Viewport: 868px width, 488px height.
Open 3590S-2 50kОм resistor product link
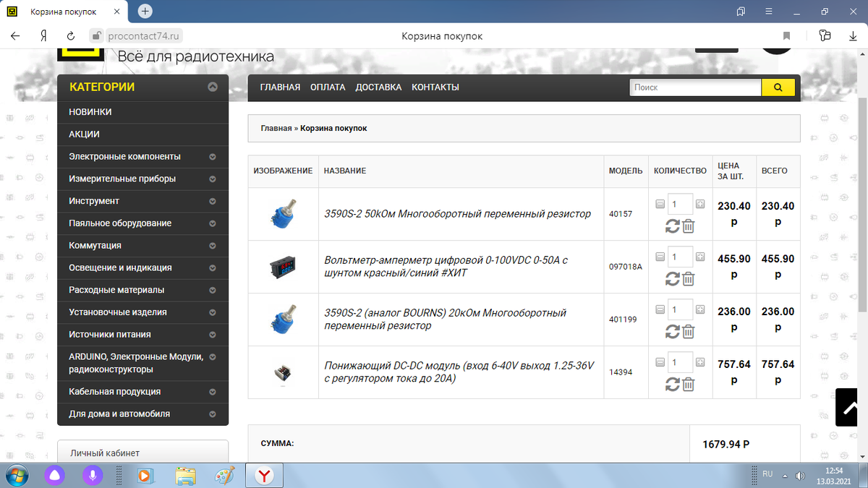click(458, 214)
